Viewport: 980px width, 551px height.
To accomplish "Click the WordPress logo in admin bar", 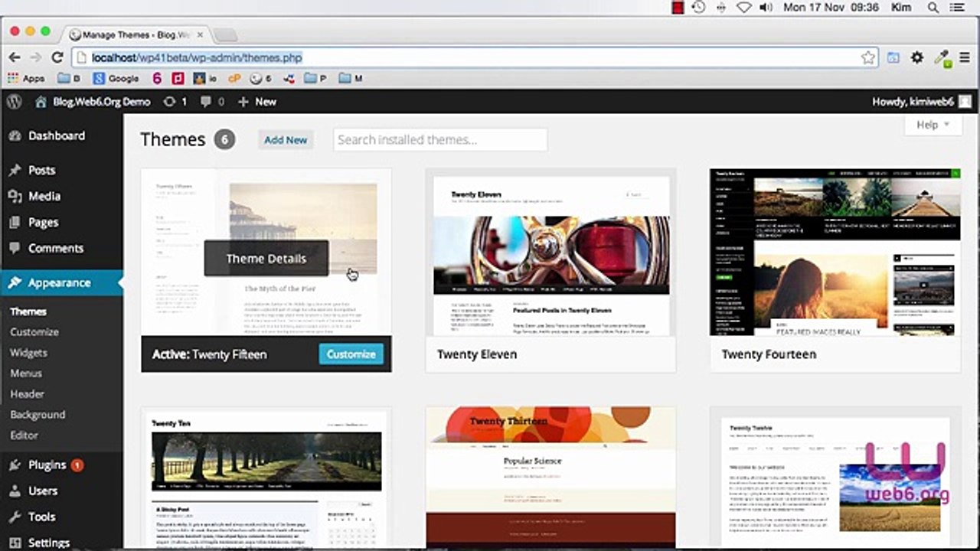I will 15,101.
